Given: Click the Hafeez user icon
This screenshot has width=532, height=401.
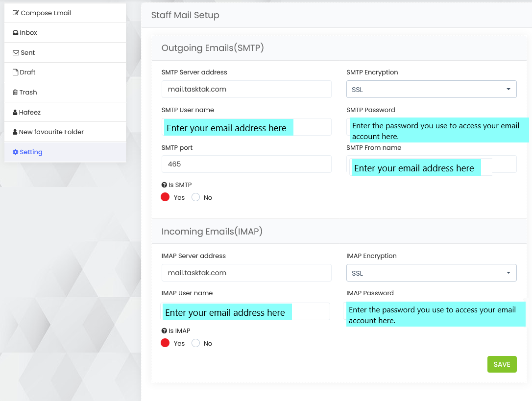Looking at the screenshot, I should point(15,113).
